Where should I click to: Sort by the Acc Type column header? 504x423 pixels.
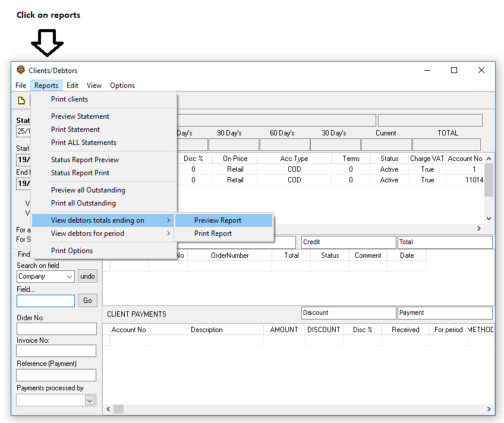click(x=294, y=159)
